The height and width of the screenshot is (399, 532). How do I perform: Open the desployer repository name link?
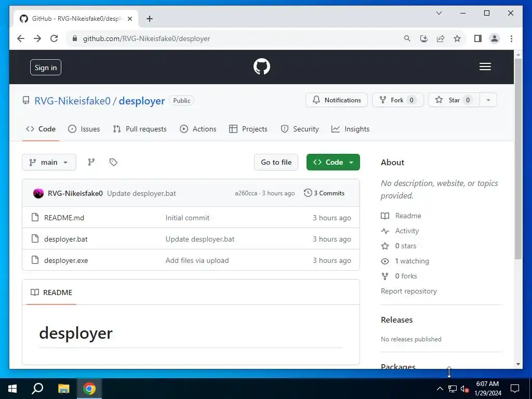142,101
